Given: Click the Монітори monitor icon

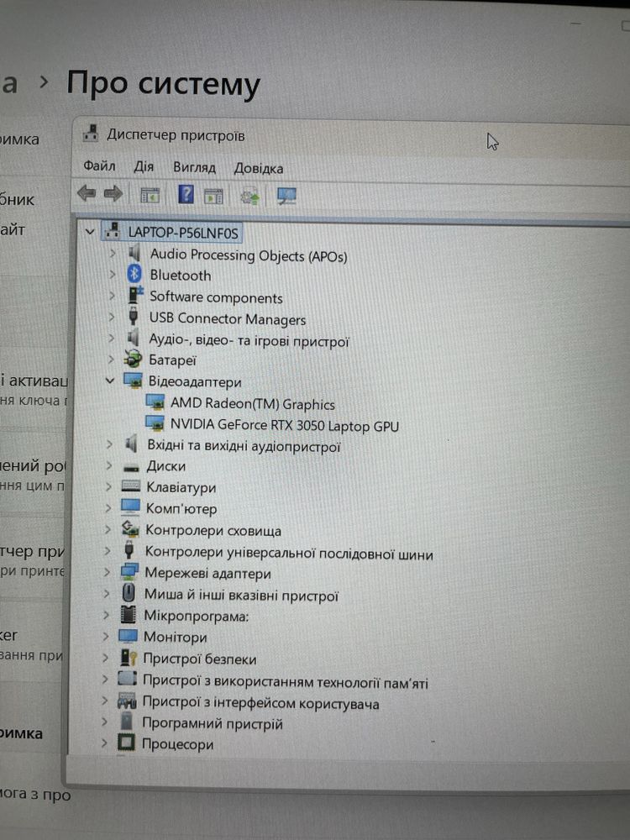Looking at the screenshot, I should (128, 636).
